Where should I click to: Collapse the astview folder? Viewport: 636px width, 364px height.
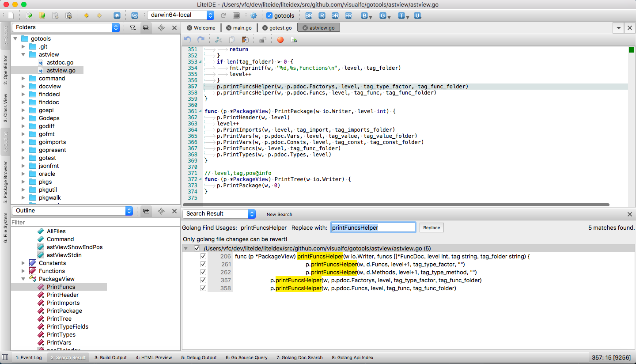[x=23, y=55]
